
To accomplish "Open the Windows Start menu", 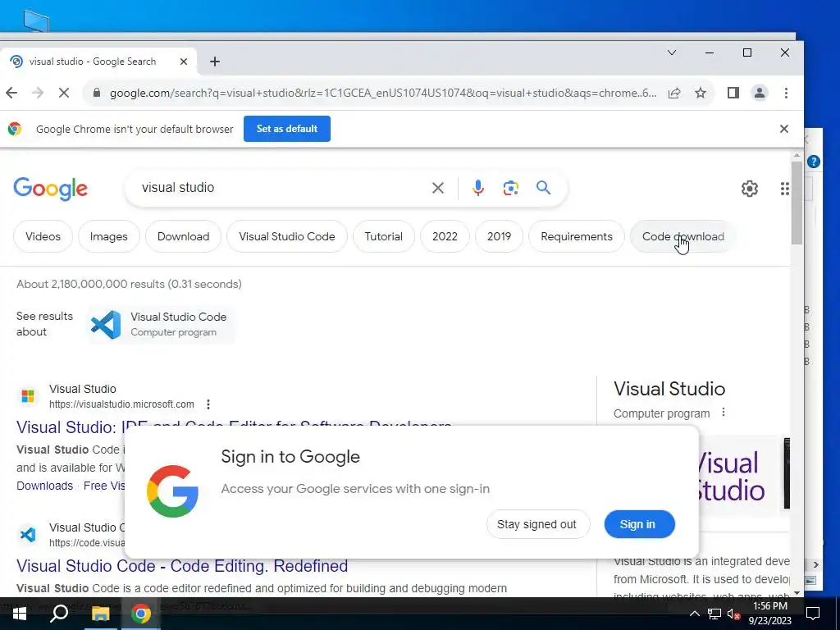I will 20,614.
